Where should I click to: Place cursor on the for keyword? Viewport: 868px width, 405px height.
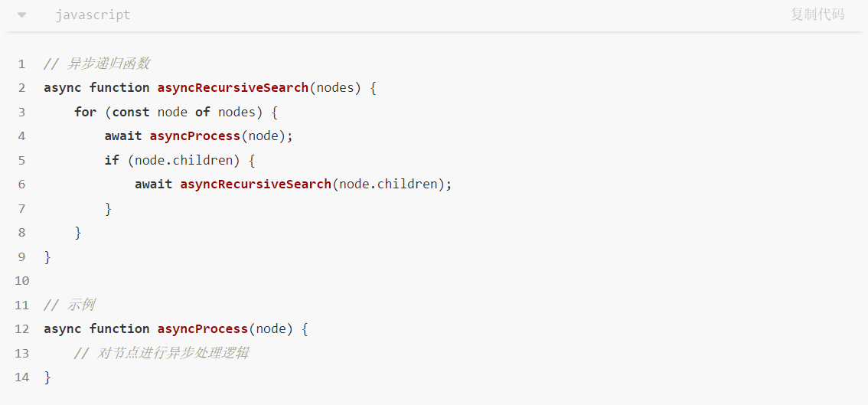pos(85,112)
